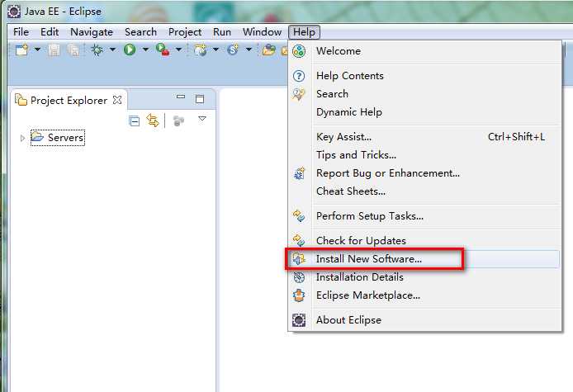Click the Run Last Tool icon with red toolbox

(163, 49)
